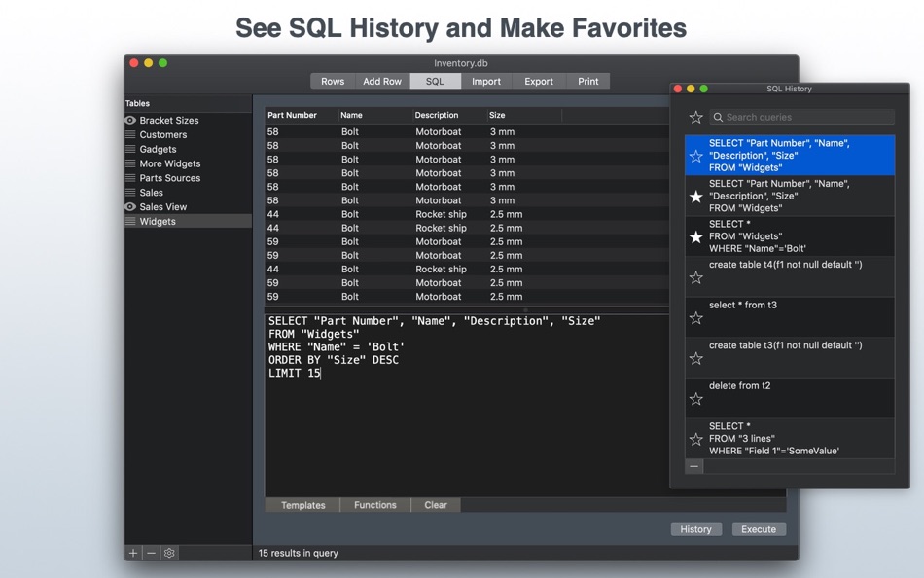Open the Add Row tab
The image size is (924, 578).
[x=382, y=82]
